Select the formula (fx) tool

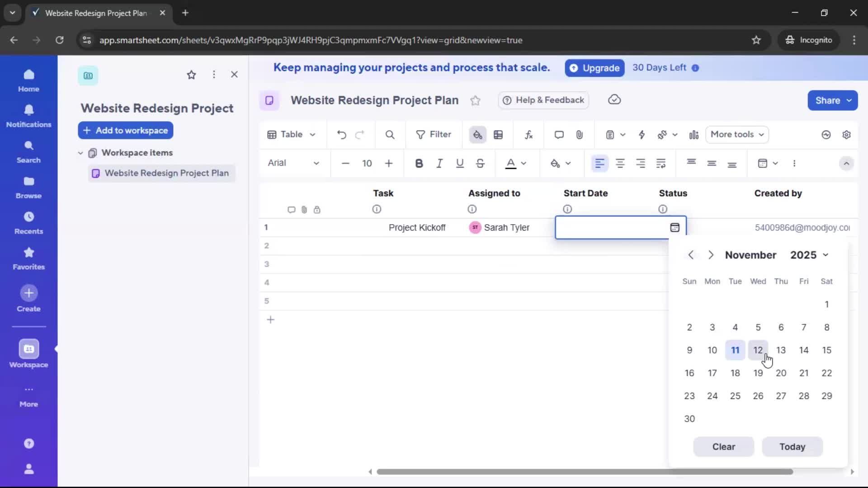click(x=529, y=134)
